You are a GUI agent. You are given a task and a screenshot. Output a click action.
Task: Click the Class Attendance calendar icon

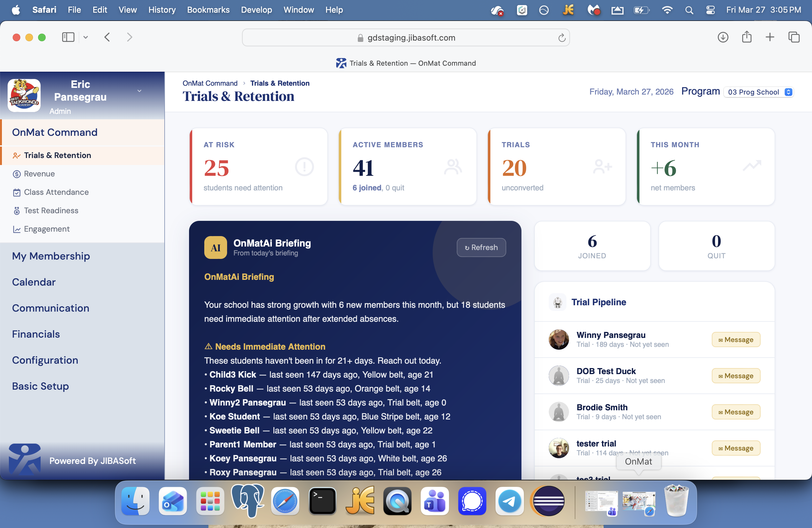[16, 193]
